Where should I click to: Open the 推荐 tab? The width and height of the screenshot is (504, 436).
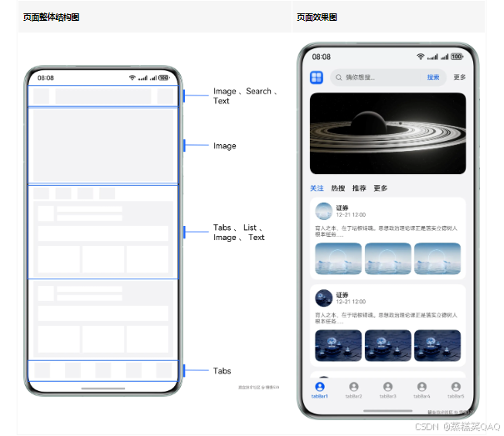point(359,188)
